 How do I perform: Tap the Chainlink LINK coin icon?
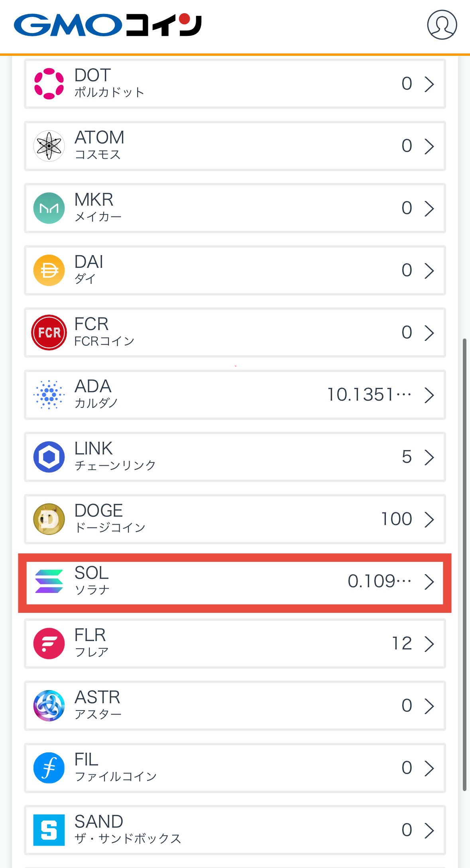[49, 457]
